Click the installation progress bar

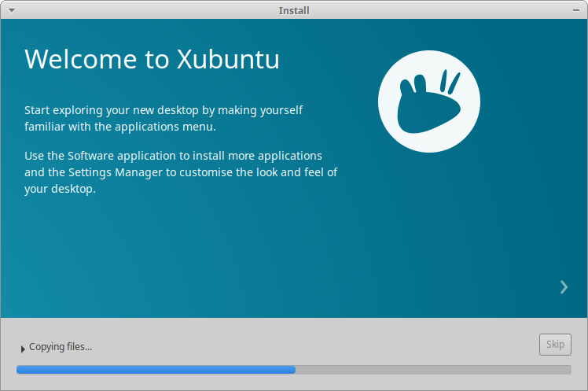294,370
